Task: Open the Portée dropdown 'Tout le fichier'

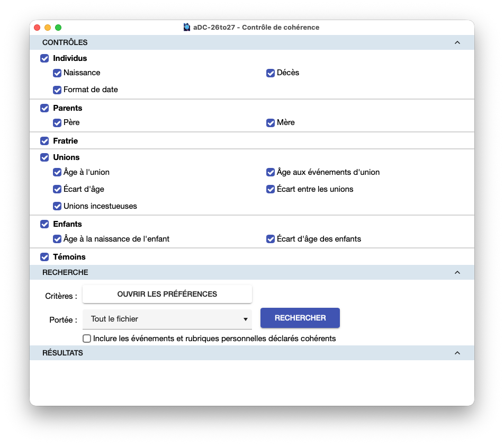Action: pyautogui.click(x=167, y=319)
